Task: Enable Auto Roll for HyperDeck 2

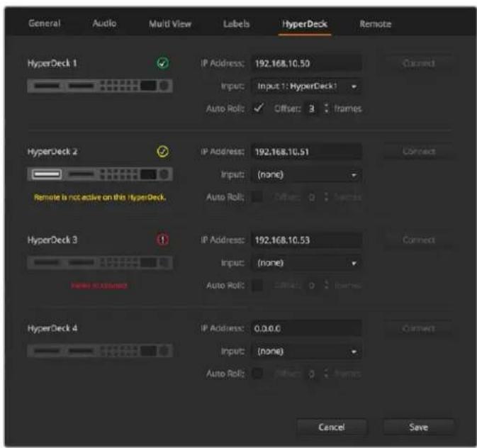Action: (x=257, y=197)
